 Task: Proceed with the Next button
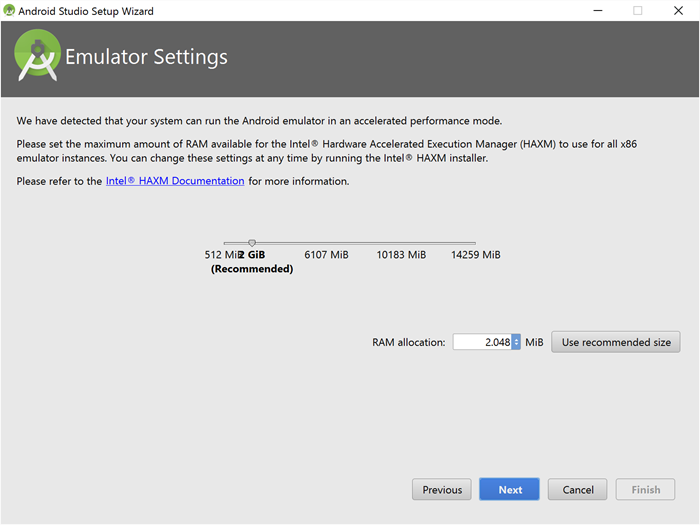point(509,490)
